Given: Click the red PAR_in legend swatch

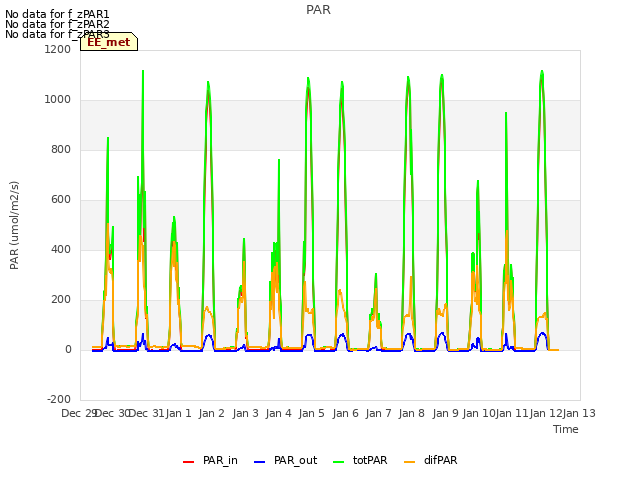Looking at the screenshot, I should coord(189,462).
